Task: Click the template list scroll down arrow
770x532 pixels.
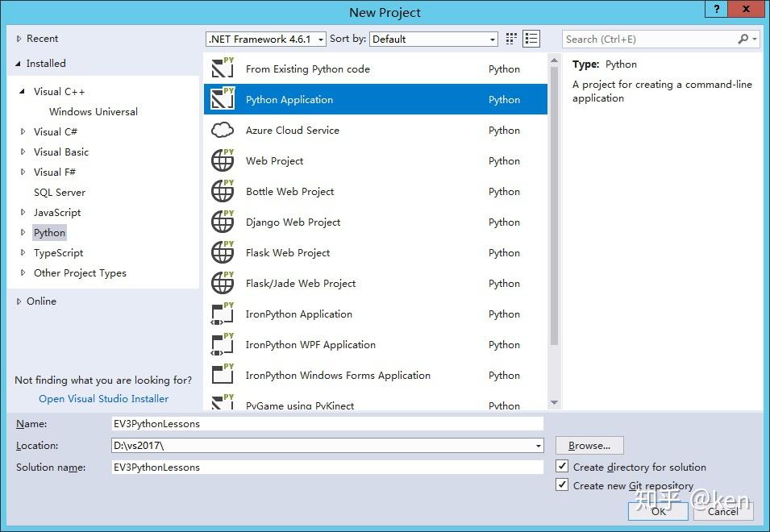Action: coord(554,402)
